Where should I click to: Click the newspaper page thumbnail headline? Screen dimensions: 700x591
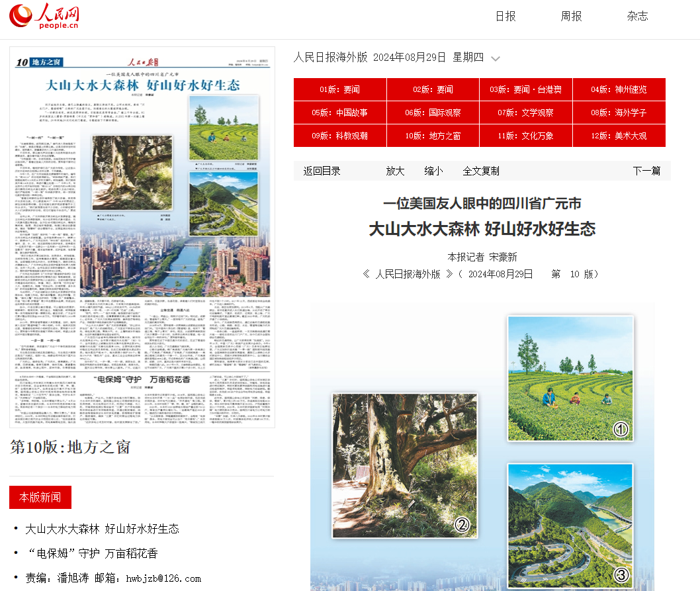pyautogui.click(x=142, y=85)
